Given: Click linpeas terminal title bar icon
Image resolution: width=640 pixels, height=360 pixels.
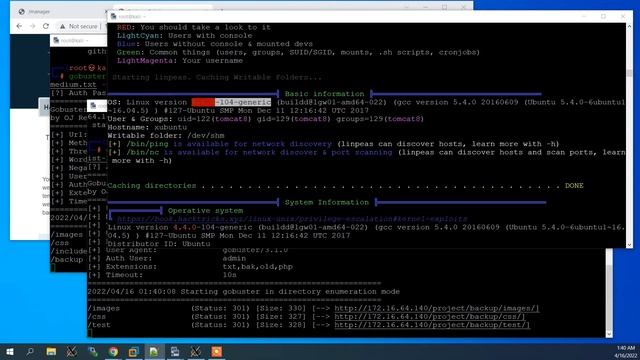Looking at the screenshot, I should click(113, 16).
